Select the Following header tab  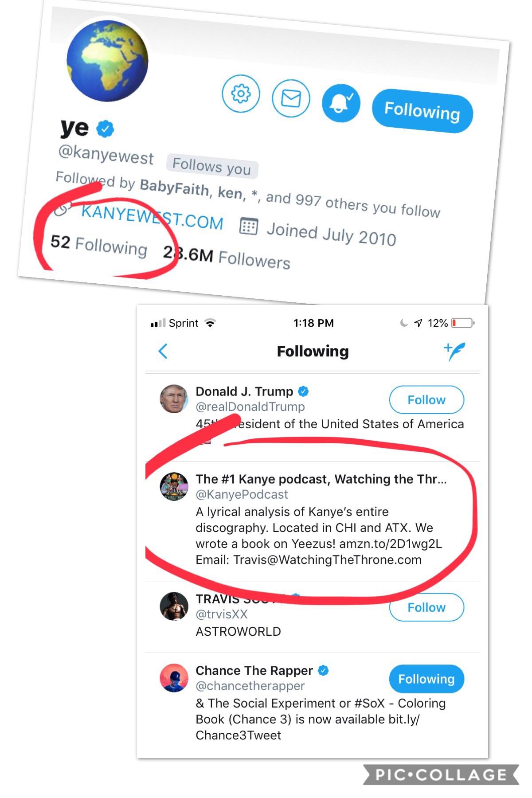(313, 351)
